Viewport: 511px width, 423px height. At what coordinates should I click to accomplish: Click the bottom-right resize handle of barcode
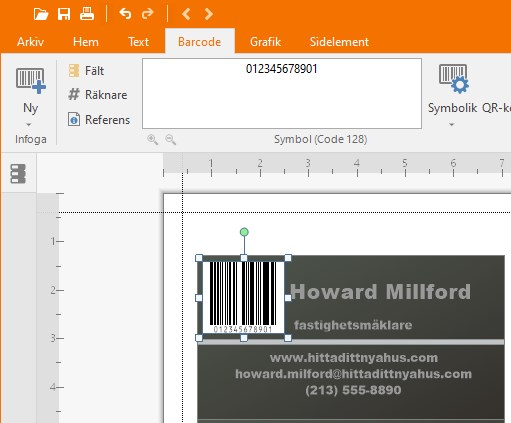pos(288,338)
